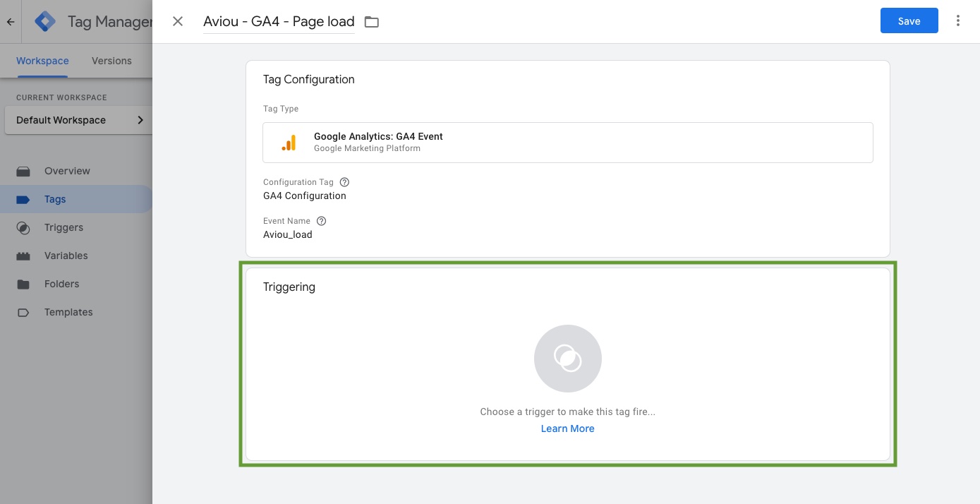The image size is (980, 504).
Task: Click the CURRENT WORKSPACE label
Action: point(61,97)
